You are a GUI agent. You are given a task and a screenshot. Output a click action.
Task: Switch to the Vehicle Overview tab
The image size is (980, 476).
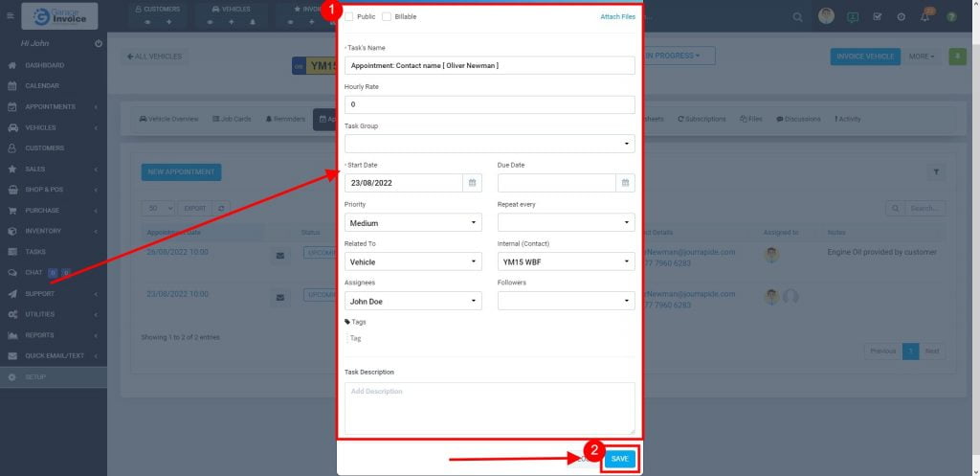click(x=168, y=119)
